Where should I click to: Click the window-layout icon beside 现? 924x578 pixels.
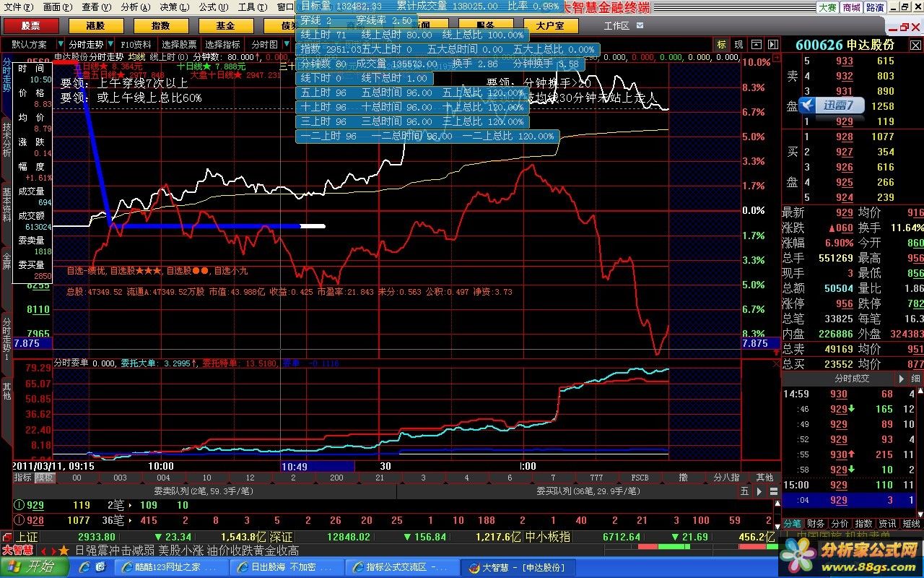[758, 45]
